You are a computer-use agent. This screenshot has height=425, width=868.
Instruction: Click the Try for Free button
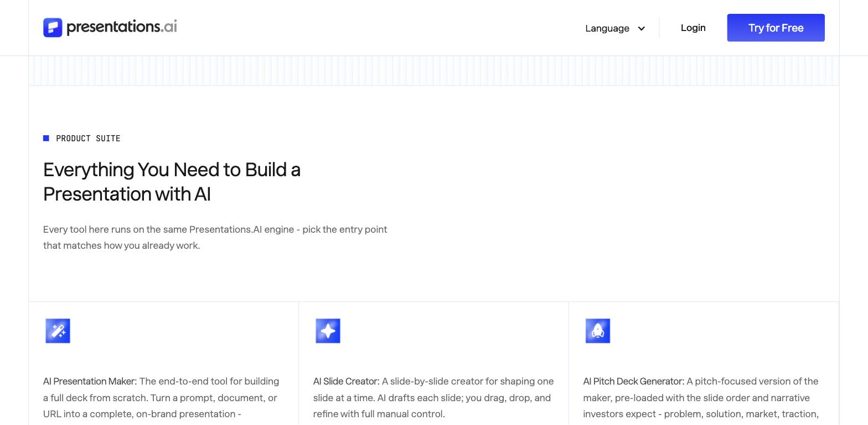coord(776,28)
